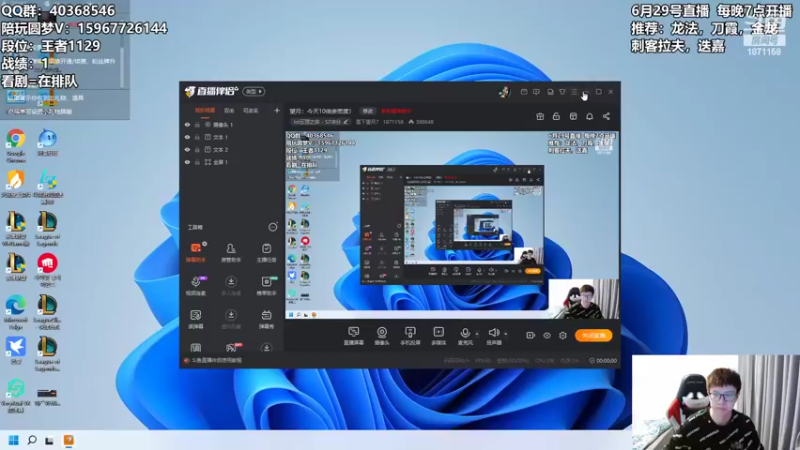Expand the microphone options arrow
The height and width of the screenshot is (450, 800).
click(477, 334)
